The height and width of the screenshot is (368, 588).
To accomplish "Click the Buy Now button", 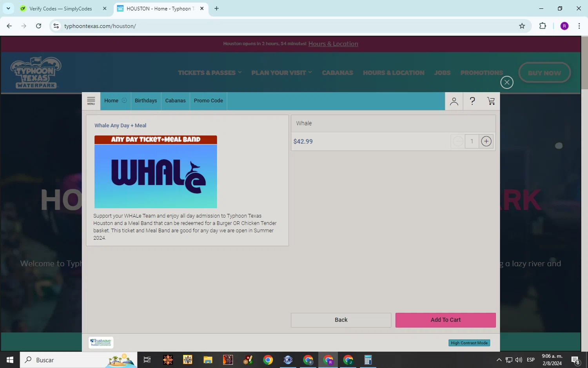I will click(x=544, y=73).
